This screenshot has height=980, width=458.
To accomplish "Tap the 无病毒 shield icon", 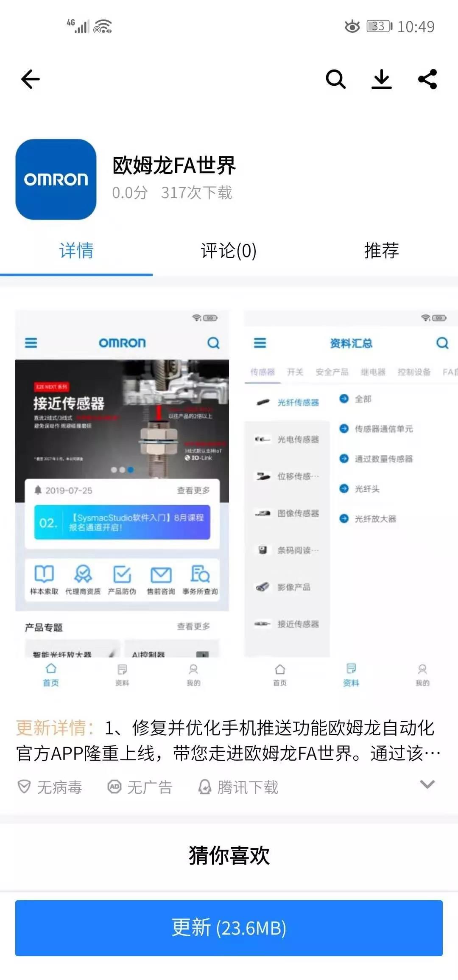I will click(24, 787).
